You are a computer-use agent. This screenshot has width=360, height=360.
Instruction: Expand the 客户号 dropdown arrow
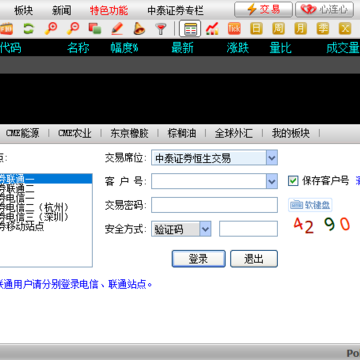[x=272, y=181]
